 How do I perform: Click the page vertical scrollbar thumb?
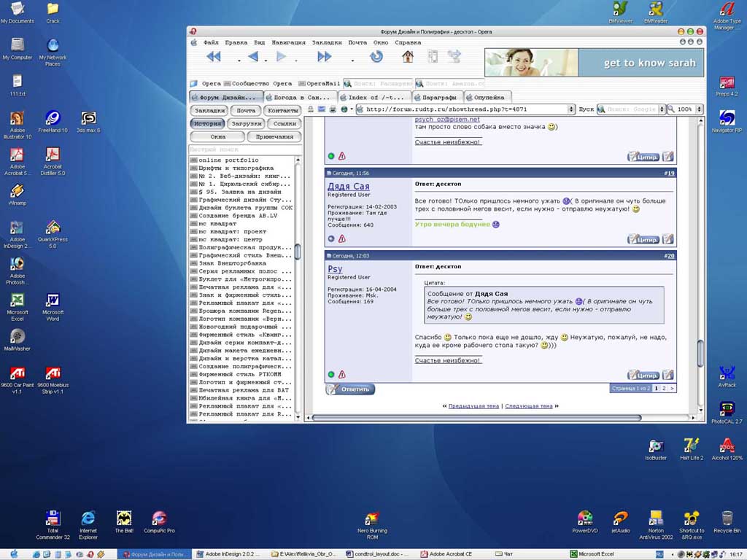pyautogui.click(x=700, y=354)
